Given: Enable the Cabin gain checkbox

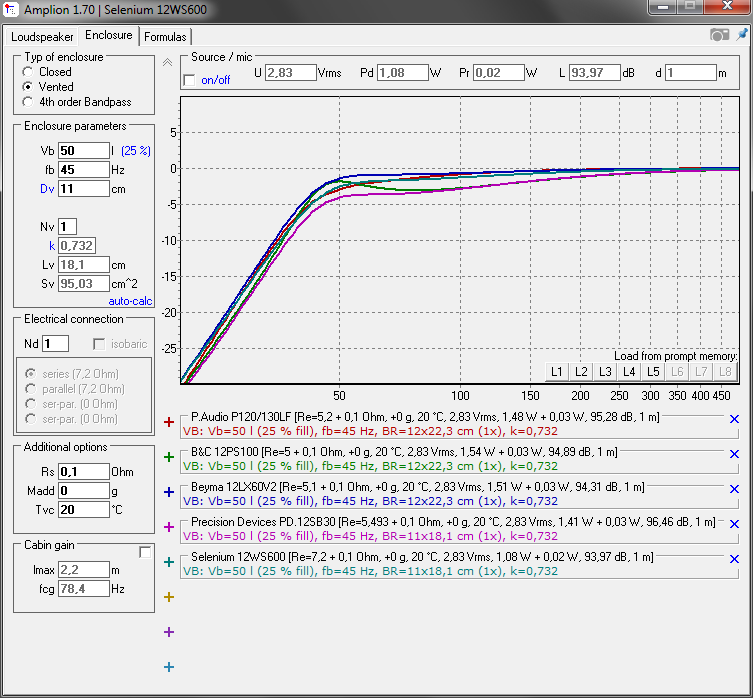Looking at the screenshot, I should coord(145,552).
